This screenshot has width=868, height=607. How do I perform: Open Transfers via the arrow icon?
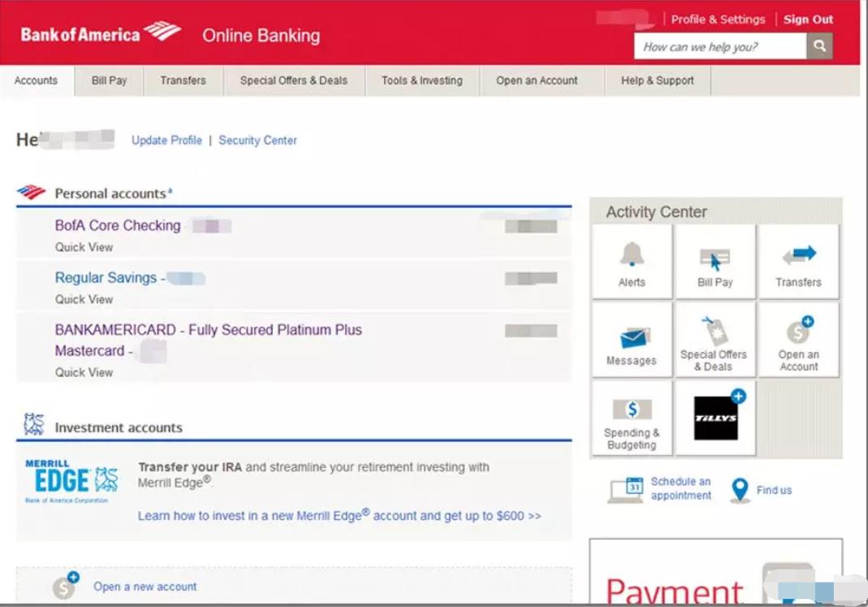(x=799, y=260)
